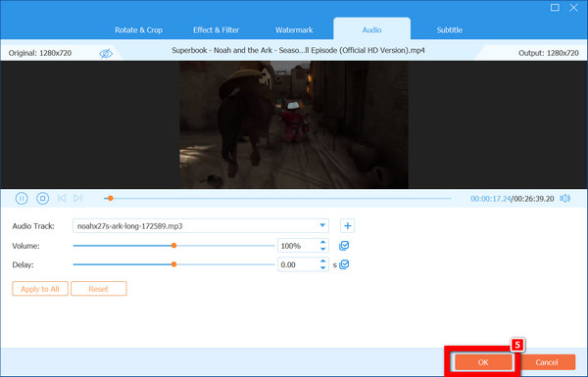Jump to the next frame
The image size is (588, 377).
(x=77, y=198)
